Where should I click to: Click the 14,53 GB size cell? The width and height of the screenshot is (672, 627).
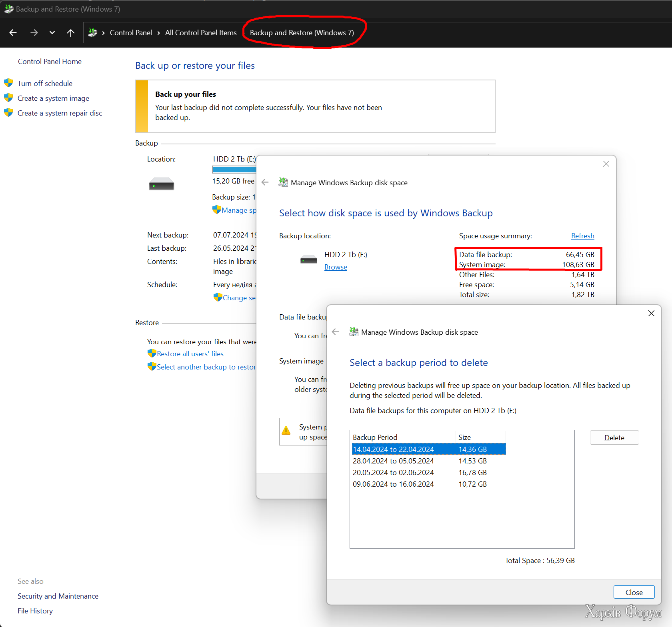[x=472, y=461]
